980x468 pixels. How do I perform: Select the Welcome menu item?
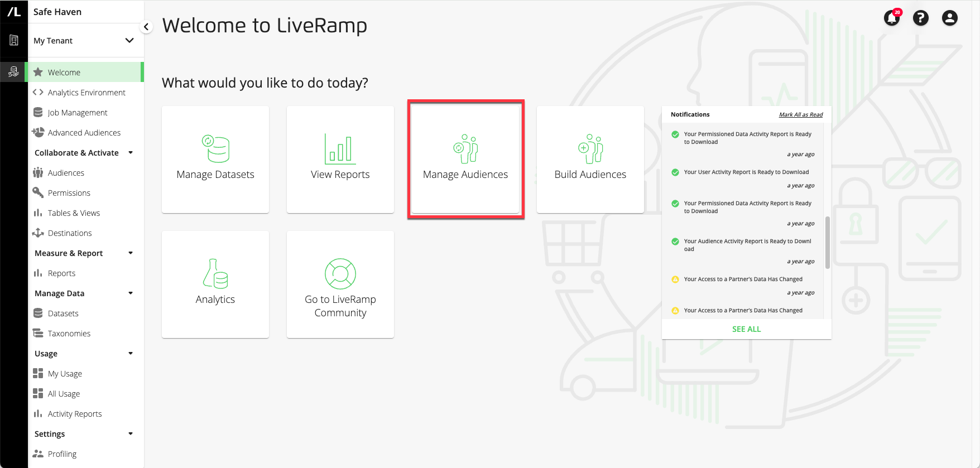pos(86,72)
